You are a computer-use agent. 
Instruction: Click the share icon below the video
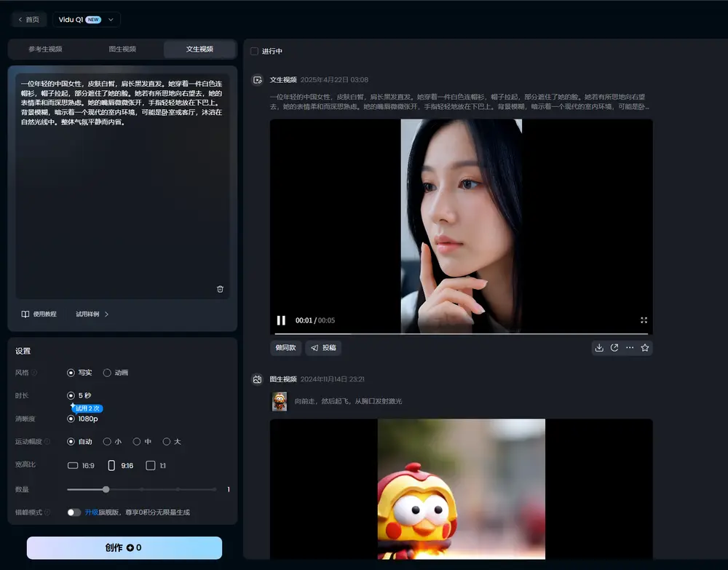click(614, 348)
